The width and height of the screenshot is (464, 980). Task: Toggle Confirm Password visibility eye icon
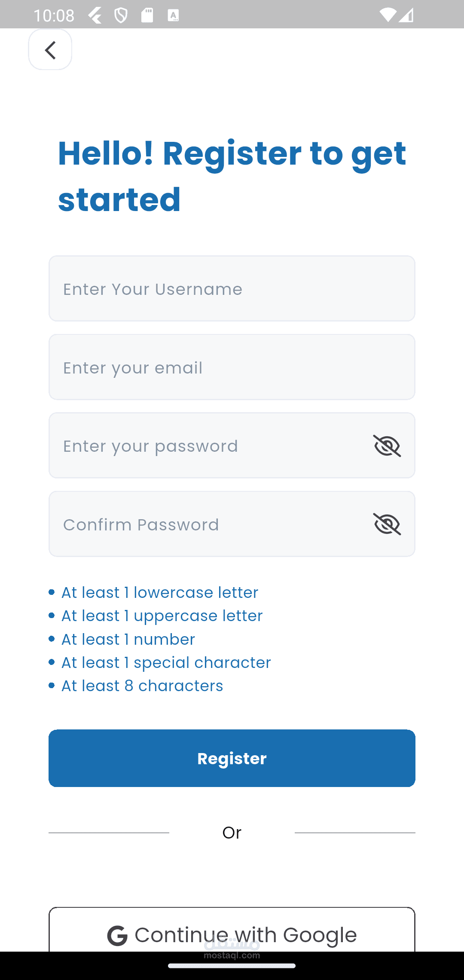pyautogui.click(x=387, y=524)
